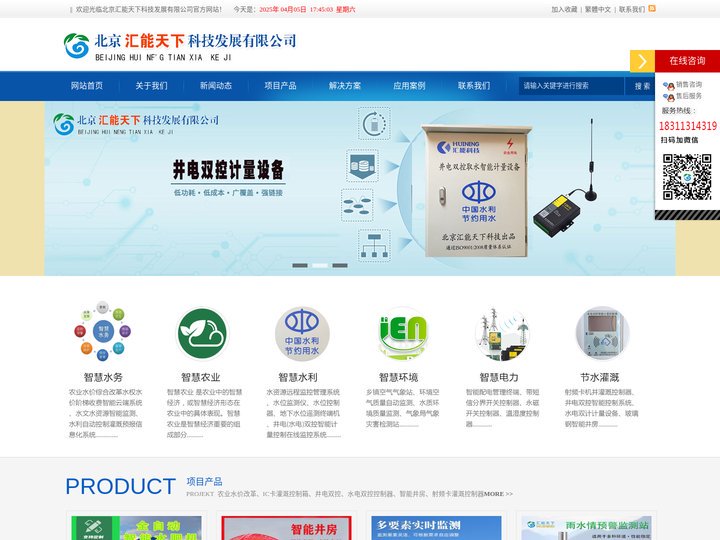Open the 智慧水务 circular diagram icon
Screen dimensions: 720x540
tap(103, 331)
